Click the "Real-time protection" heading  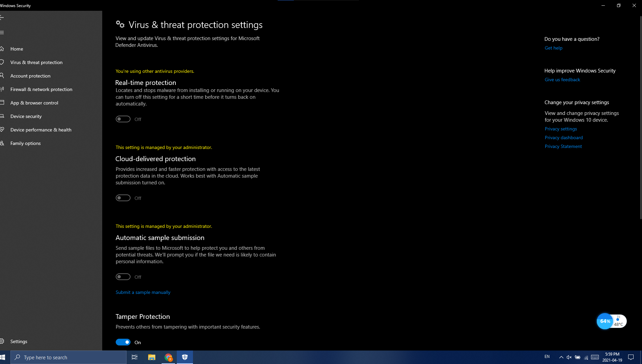pyautogui.click(x=146, y=83)
